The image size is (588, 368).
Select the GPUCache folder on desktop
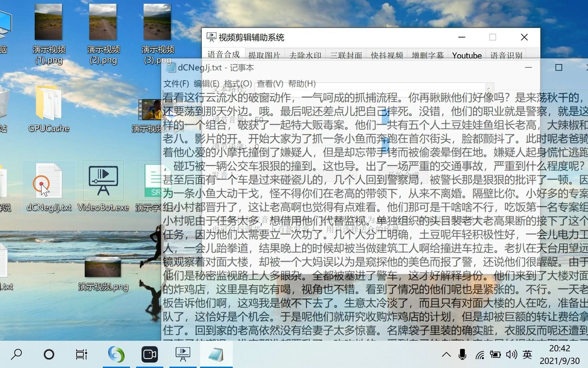point(49,109)
